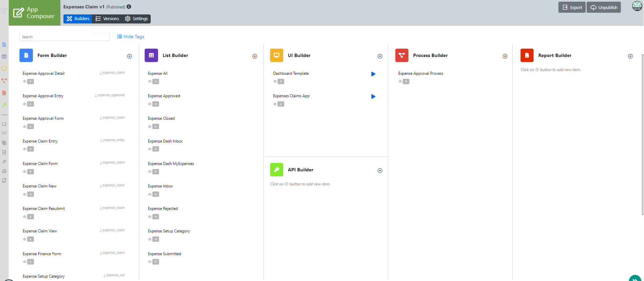Add a new form in Form Builder
644x281 pixels.
point(130,56)
